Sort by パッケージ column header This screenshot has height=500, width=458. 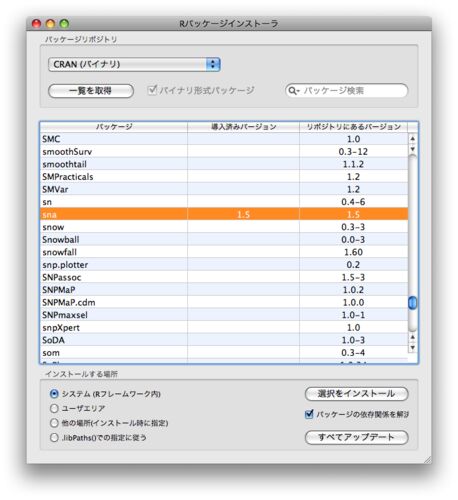(114, 127)
